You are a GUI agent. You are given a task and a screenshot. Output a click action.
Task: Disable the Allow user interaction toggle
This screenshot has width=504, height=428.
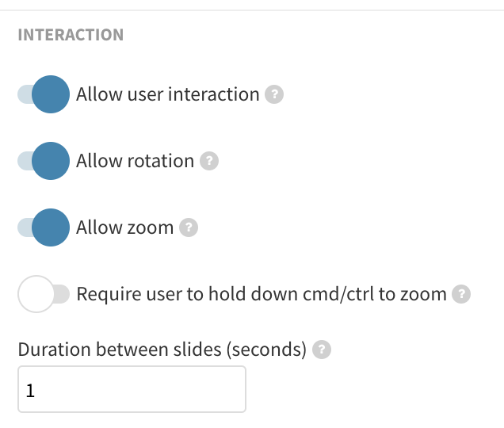tap(44, 95)
